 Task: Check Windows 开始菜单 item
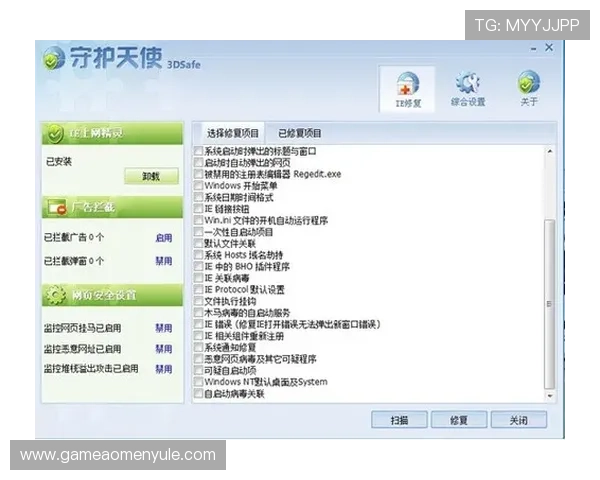point(198,186)
